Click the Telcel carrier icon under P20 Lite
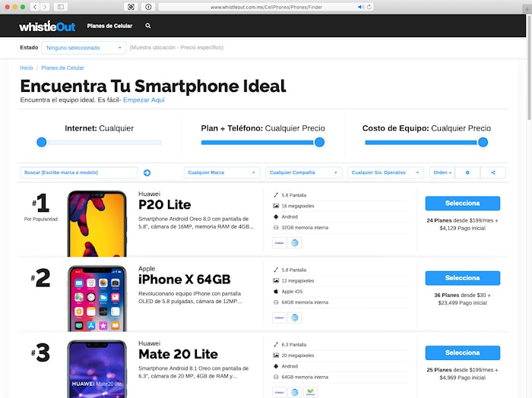The height and width of the screenshot is (398, 532). 279,243
